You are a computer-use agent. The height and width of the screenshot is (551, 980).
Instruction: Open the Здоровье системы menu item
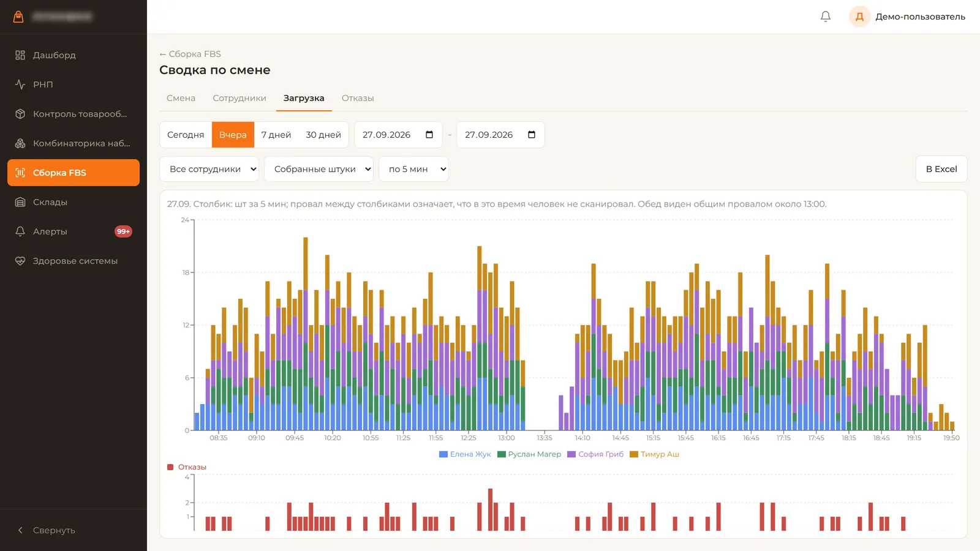pyautogui.click(x=73, y=261)
